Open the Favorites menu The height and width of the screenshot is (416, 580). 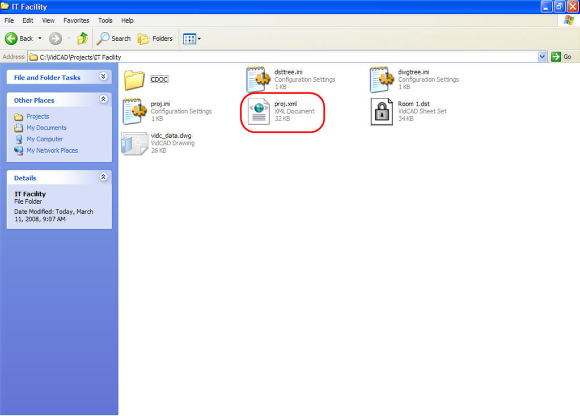click(76, 21)
